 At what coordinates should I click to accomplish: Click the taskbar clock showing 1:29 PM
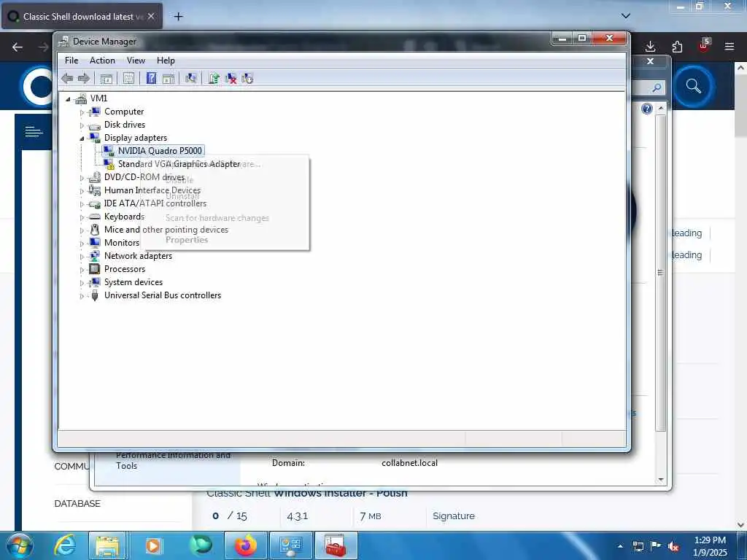click(x=710, y=545)
